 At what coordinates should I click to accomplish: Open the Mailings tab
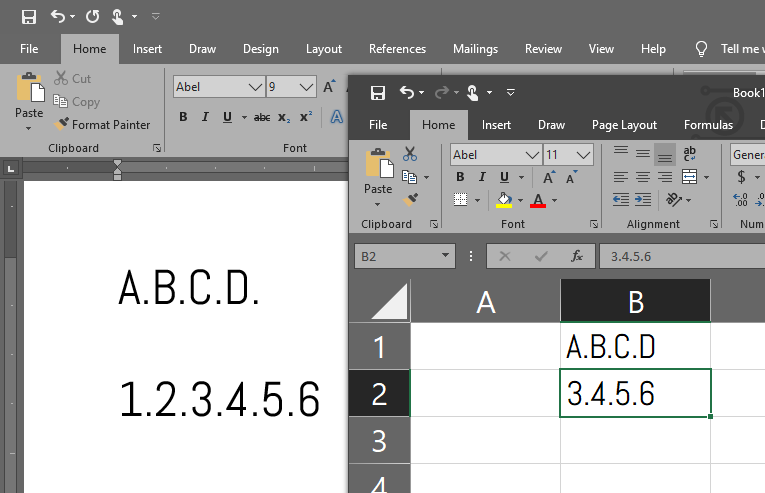tap(475, 49)
